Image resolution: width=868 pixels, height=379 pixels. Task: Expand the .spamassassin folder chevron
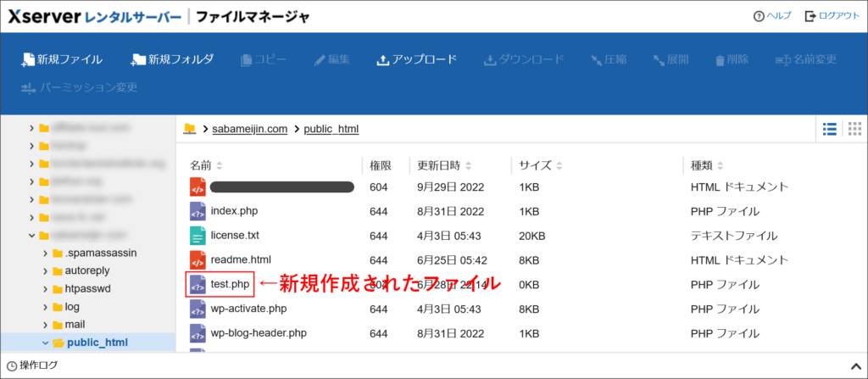(x=46, y=254)
